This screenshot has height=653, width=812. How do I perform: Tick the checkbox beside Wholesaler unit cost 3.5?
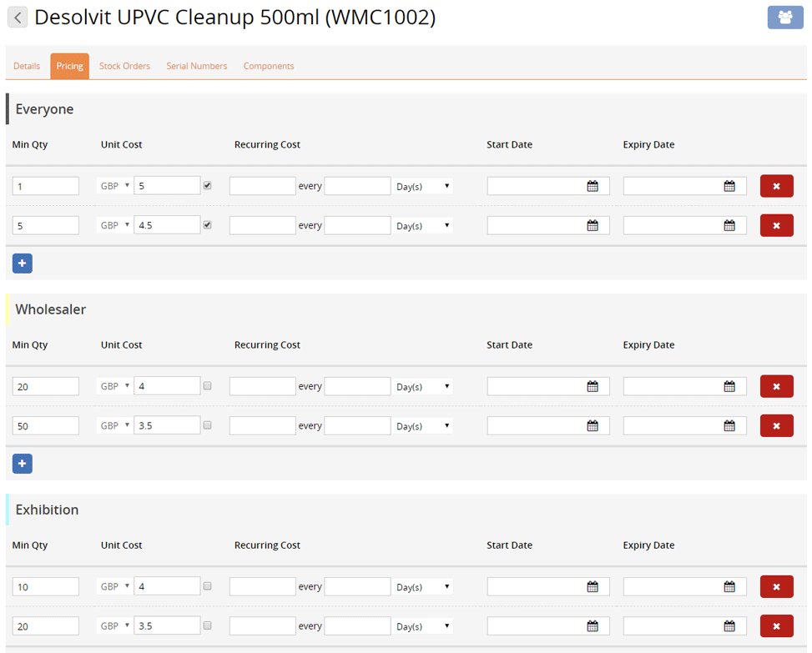coord(208,424)
